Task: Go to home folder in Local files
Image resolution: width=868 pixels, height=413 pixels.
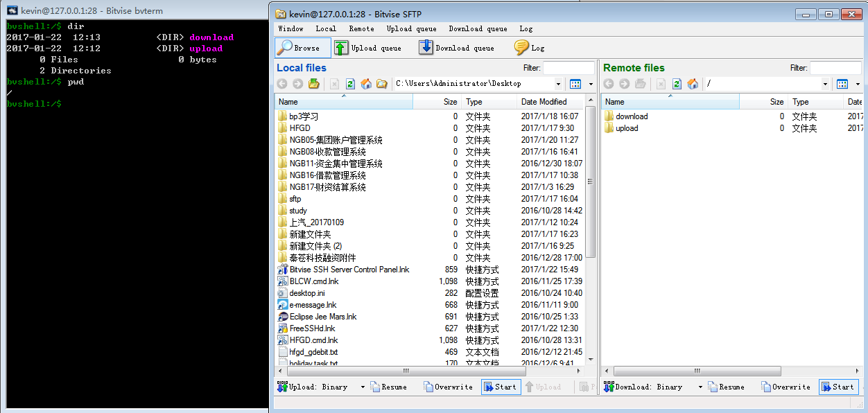Action: pyautogui.click(x=366, y=84)
